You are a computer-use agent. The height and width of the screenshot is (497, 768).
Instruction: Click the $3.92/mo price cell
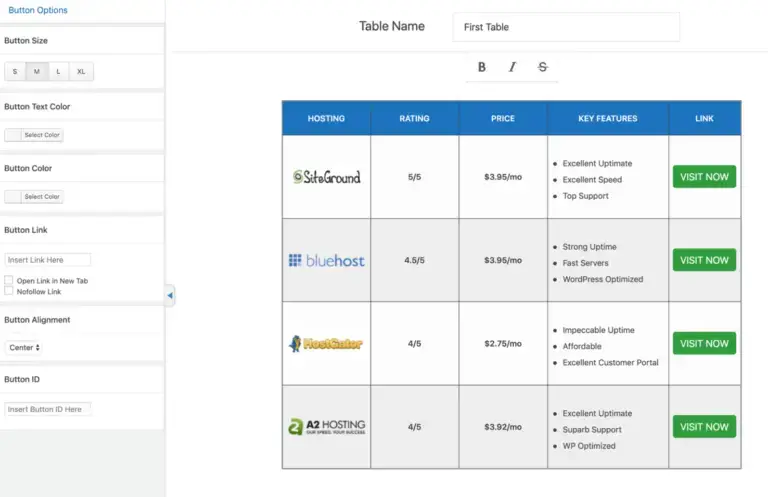click(503, 427)
